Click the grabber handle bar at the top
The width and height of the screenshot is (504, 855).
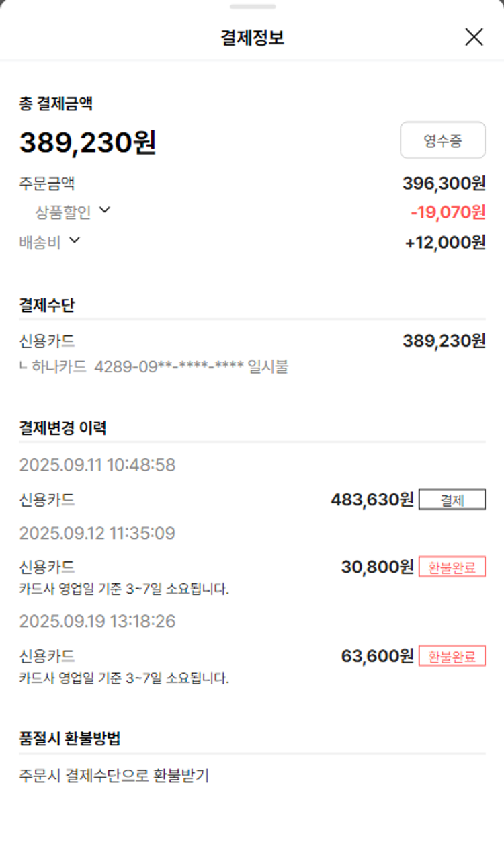click(252, 7)
